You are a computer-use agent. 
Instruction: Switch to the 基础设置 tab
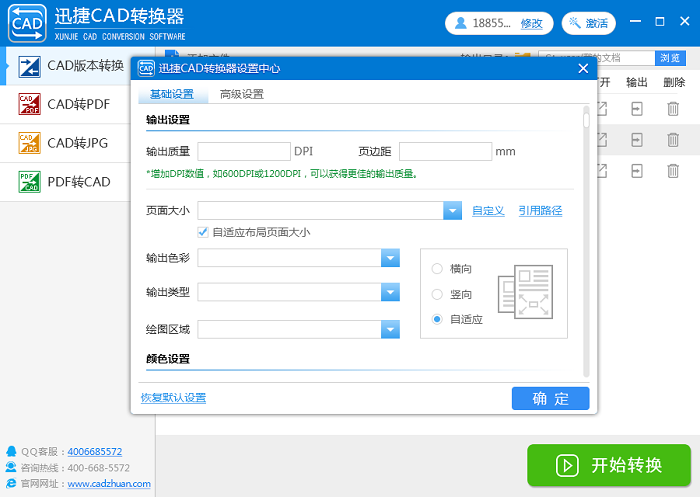(x=173, y=94)
